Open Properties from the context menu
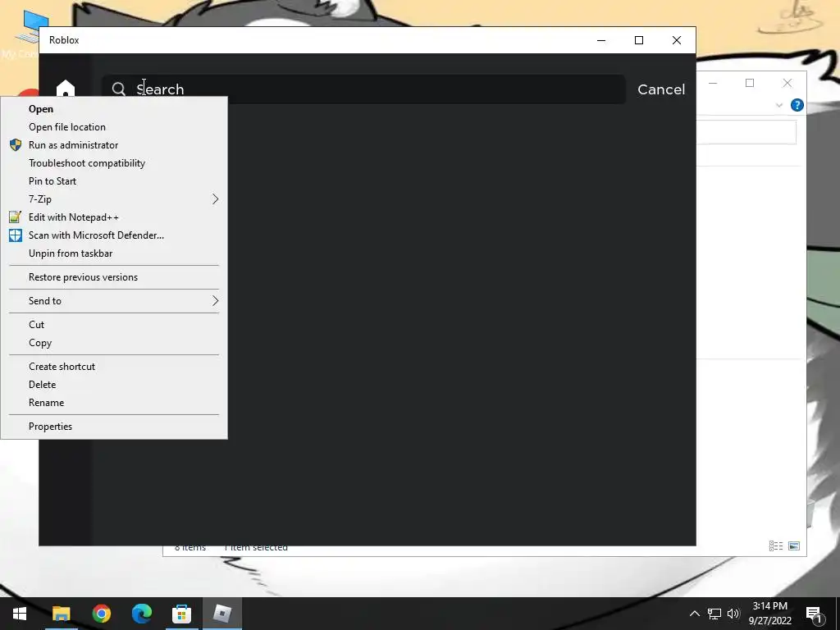Image resolution: width=840 pixels, height=630 pixels. click(x=114, y=427)
